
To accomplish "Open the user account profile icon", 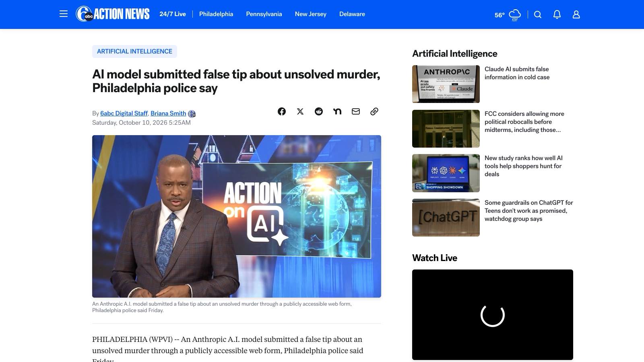I will (x=576, y=14).
